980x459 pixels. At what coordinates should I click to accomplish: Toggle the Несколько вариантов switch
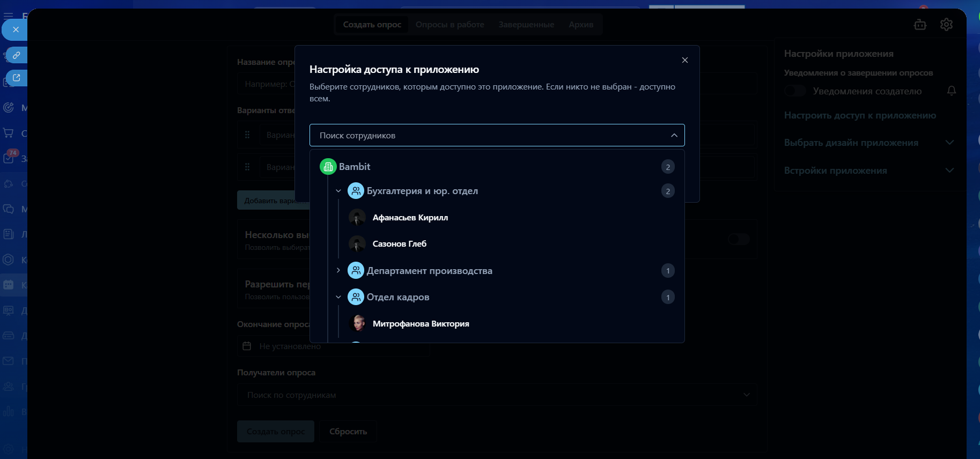coord(739,239)
